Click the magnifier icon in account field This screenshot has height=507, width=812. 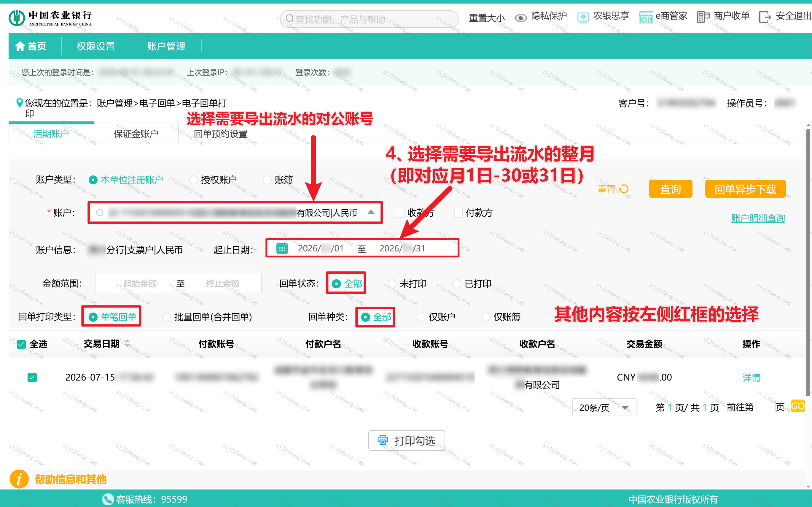100,213
